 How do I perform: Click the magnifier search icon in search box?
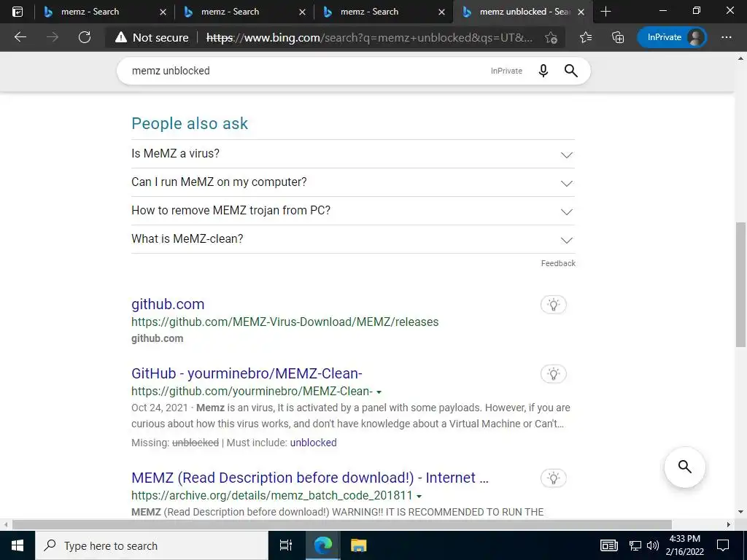pos(570,71)
